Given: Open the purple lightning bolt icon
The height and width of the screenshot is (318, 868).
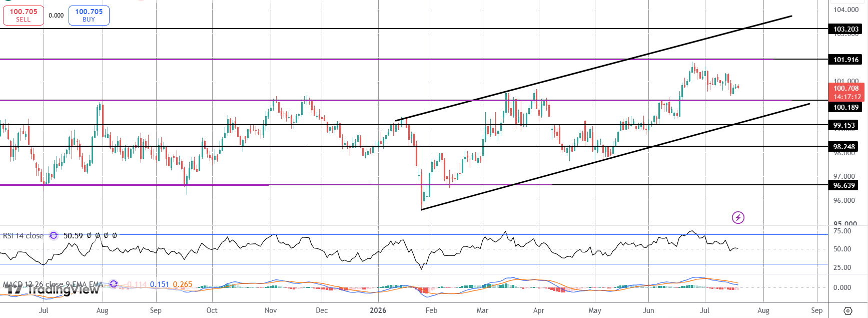Looking at the screenshot, I should (738, 217).
